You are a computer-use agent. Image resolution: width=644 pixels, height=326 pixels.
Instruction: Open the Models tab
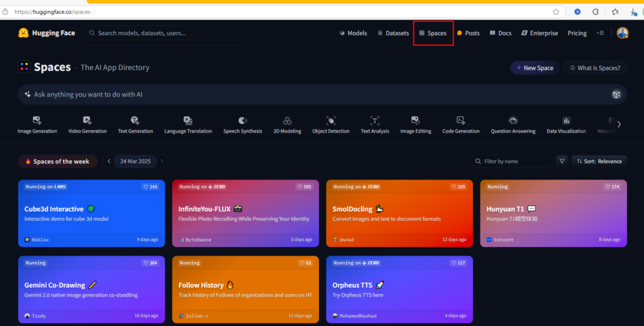coord(353,33)
